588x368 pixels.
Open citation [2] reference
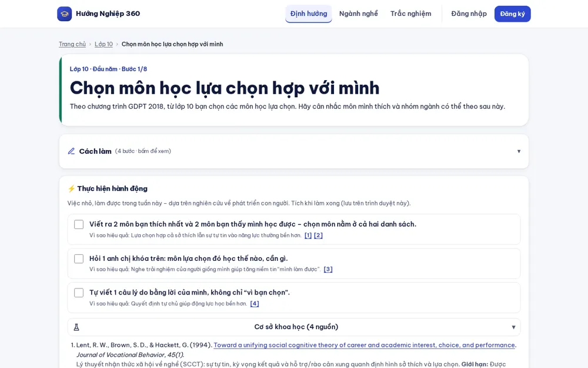pyautogui.click(x=318, y=236)
